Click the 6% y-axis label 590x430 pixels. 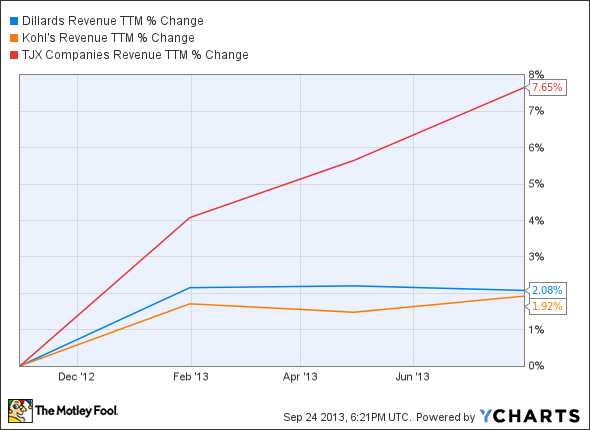(x=536, y=148)
